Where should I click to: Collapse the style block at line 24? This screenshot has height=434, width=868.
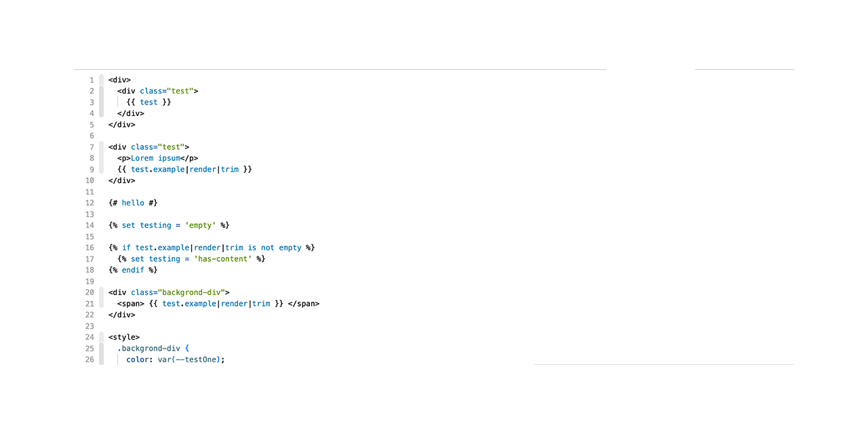(100, 337)
